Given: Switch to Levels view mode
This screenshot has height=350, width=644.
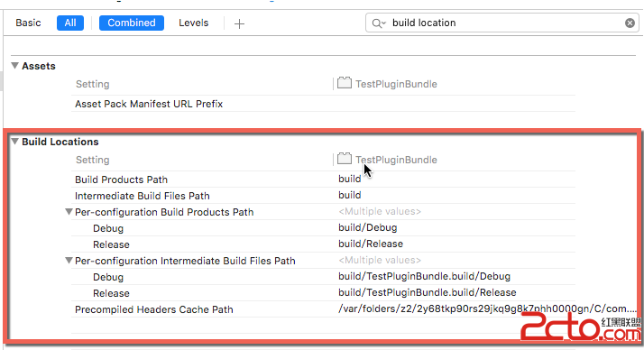Looking at the screenshot, I should tap(193, 23).
